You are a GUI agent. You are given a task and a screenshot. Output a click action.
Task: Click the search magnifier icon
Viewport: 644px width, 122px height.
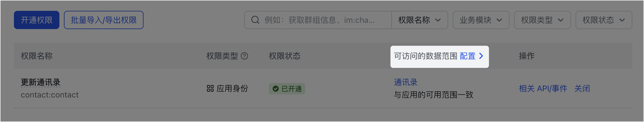pyautogui.click(x=255, y=20)
